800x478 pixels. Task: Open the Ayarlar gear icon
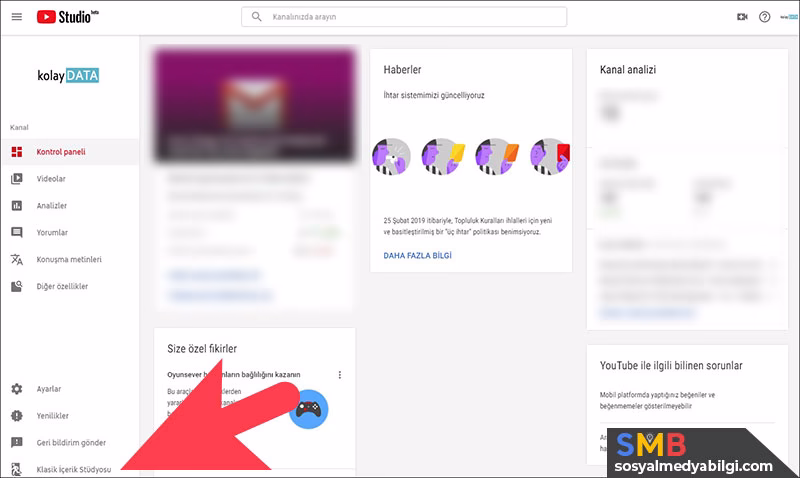pyautogui.click(x=16, y=389)
